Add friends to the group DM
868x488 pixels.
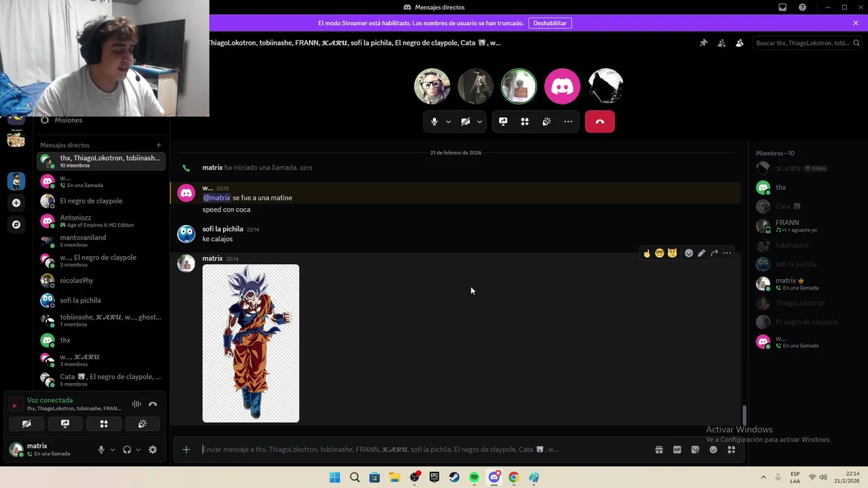coord(722,43)
